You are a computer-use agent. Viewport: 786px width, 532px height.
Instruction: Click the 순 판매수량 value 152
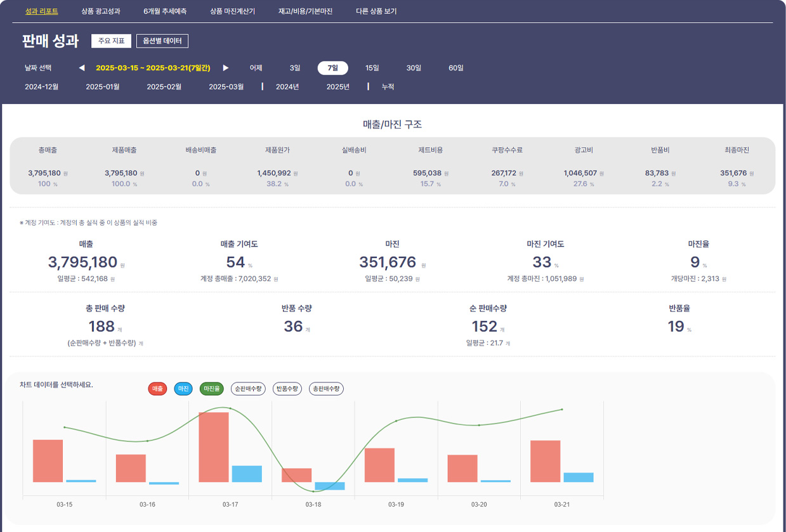click(485, 327)
